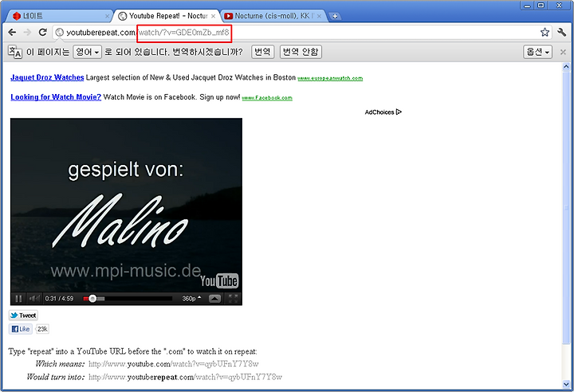Mute the video with the speaker icon
Screen dimensions: 574x392
pyautogui.click(x=34, y=299)
